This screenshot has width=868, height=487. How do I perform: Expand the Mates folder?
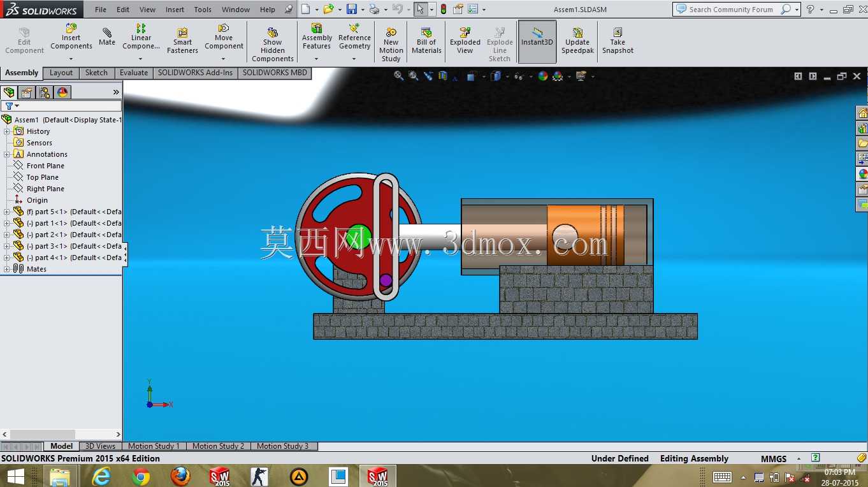point(7,269)
